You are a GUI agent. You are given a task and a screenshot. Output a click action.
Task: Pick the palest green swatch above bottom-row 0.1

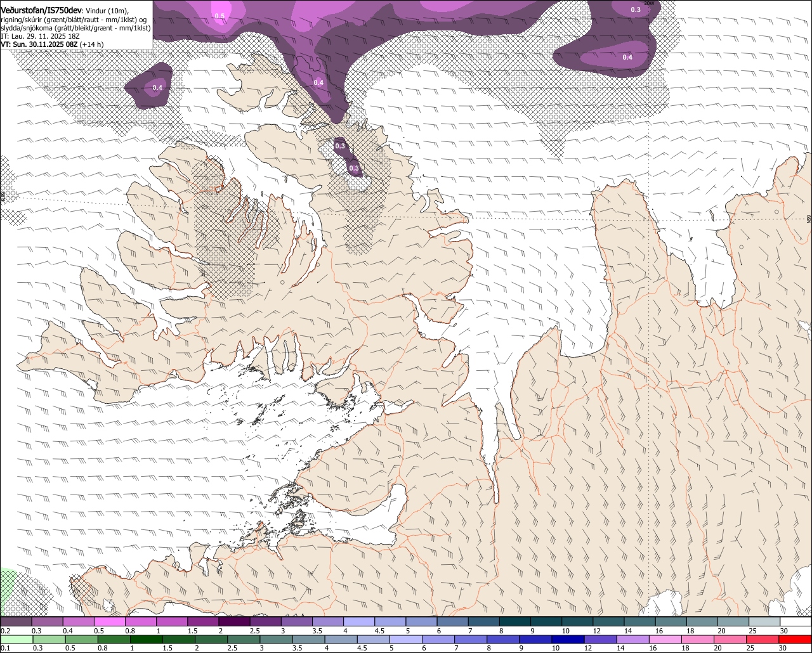click(16, 639)
